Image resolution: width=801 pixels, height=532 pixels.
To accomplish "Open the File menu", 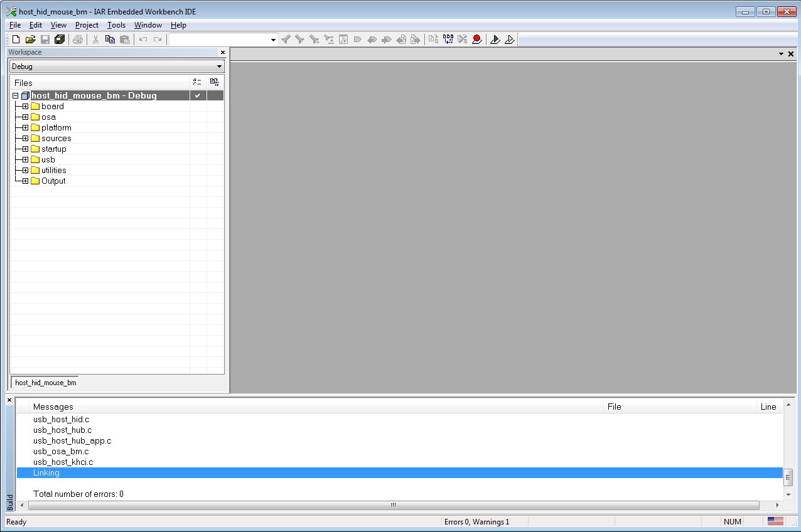I will tap(15, 25).
